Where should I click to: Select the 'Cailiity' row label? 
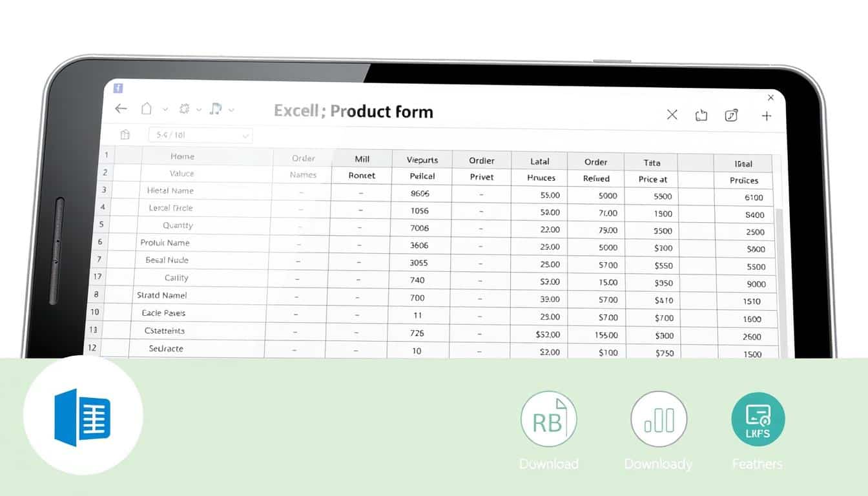[x=176, y=278]
